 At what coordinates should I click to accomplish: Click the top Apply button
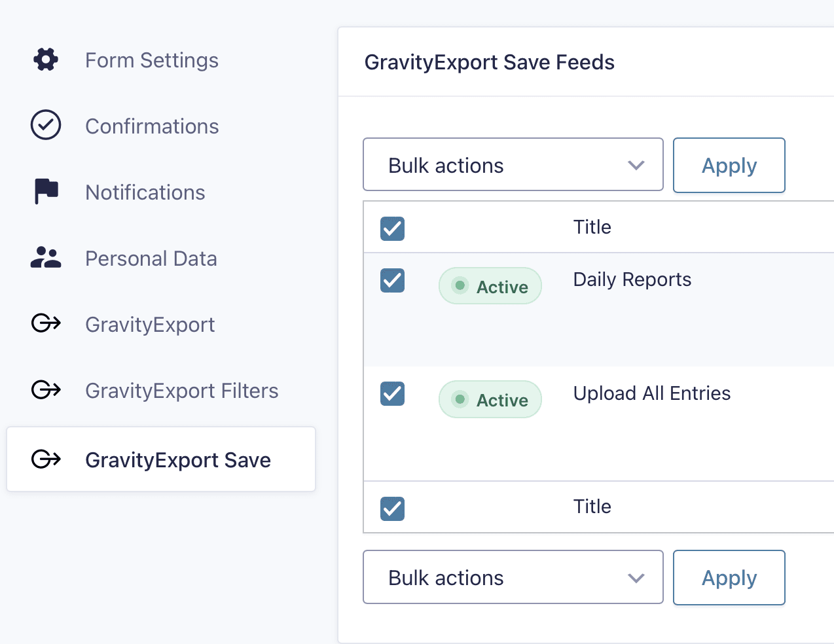tap(729, 165)
